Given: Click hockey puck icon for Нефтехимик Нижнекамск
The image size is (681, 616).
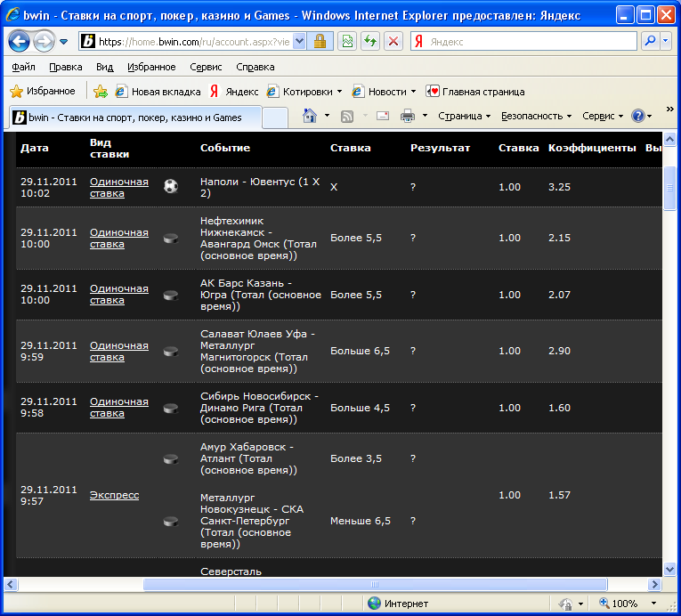Looking at the screenshot, I should (171, 238).
